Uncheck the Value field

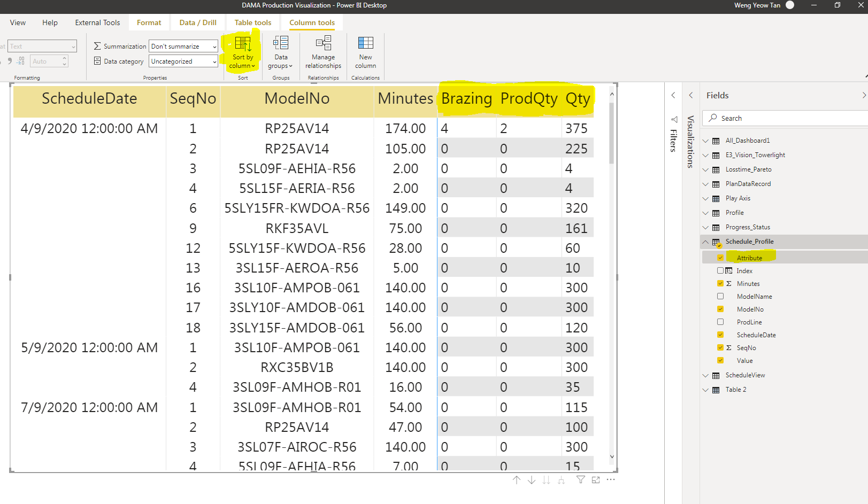(x=720, y=360)
